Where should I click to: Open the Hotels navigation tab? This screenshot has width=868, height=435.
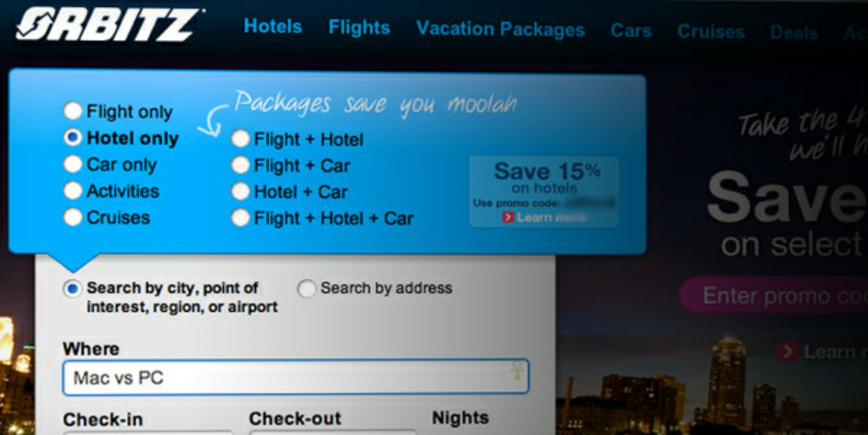[273, 27]
